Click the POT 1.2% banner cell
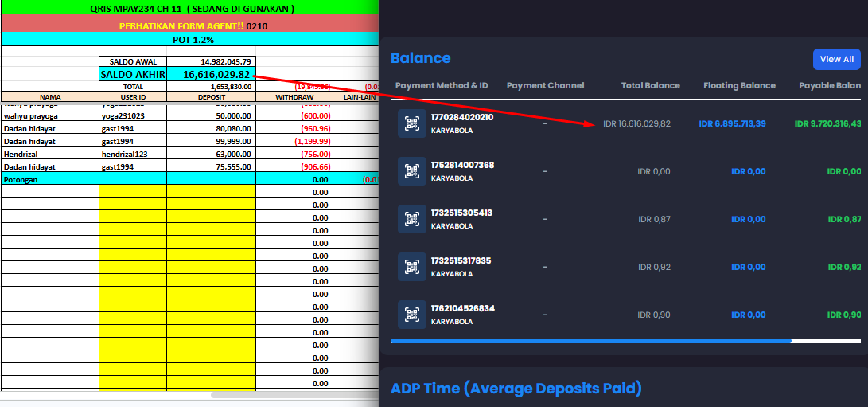Image resolution: width=868 pixels, height=407 pixels. point(190,39)
